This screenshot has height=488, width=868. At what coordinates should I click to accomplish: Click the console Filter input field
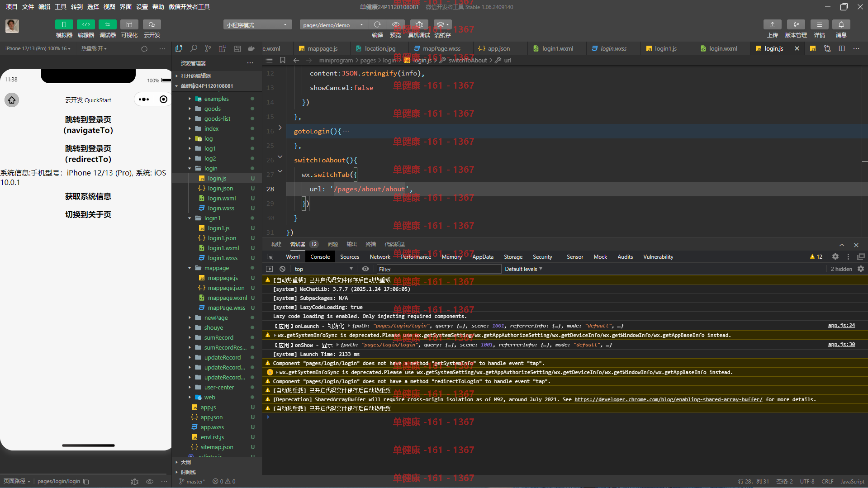(x=439, y=269)
